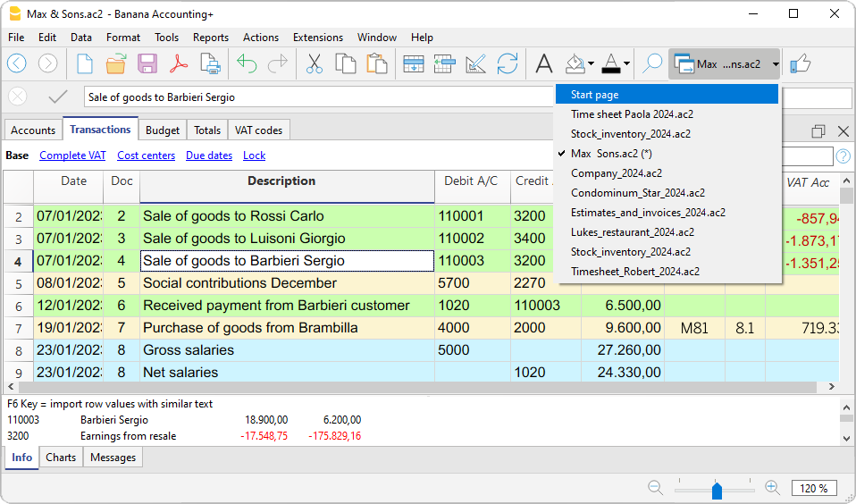
Task: Click the restore table window icon
Action: tap(818, 131)
